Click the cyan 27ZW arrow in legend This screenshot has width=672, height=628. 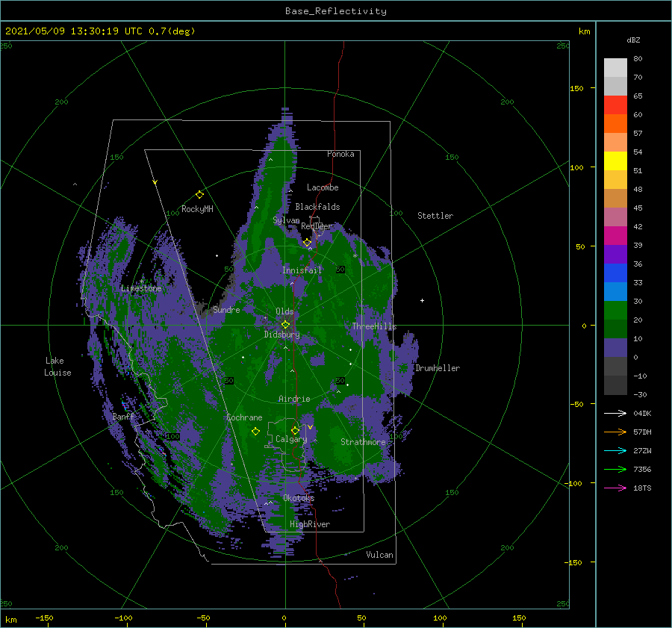pyautogui.click(x=615, y=450)
